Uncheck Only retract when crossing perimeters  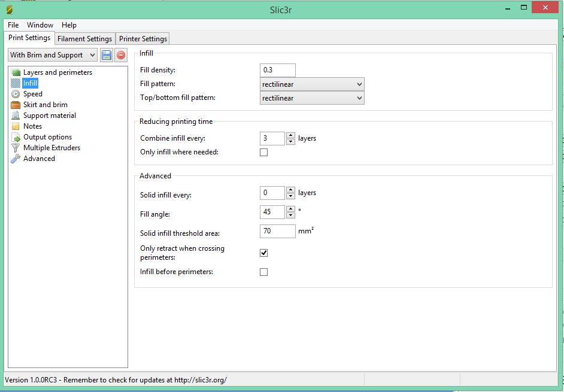[264, 253]
